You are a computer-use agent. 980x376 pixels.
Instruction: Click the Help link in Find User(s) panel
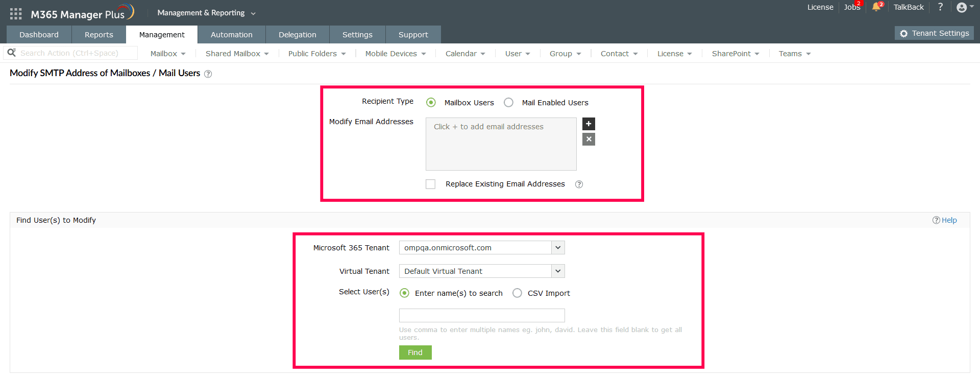[945, 220]
